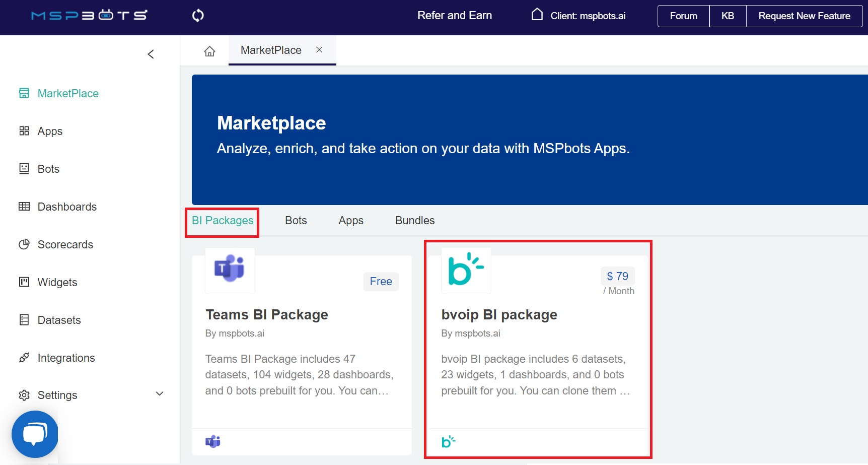Click the Refer and Earn link
This screenshot has width=868, height=465.
click(x=454, y=16)
